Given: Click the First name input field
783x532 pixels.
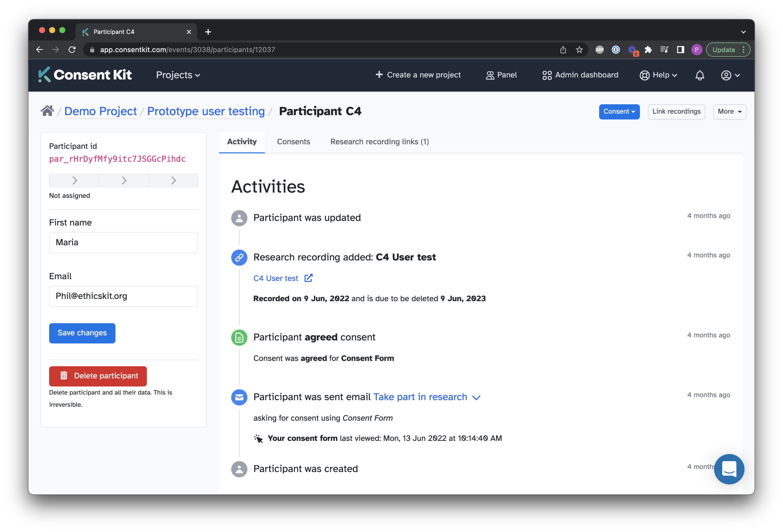Looking at the screenshot, I should (x=123, y=242).
